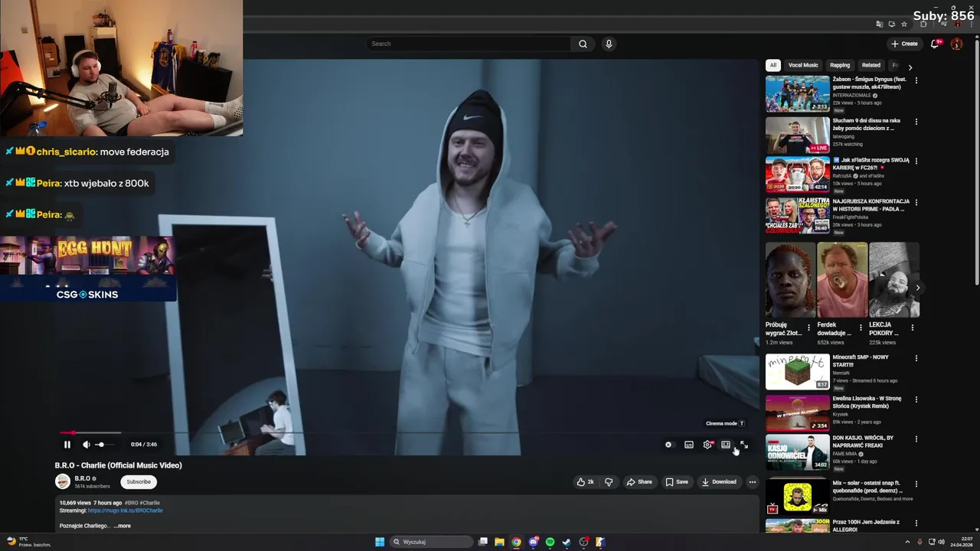Viewport: 980px width, 551px height.
Task: Search with voice microphone icon
Action: pyautogui.click(x=609, y=44)
